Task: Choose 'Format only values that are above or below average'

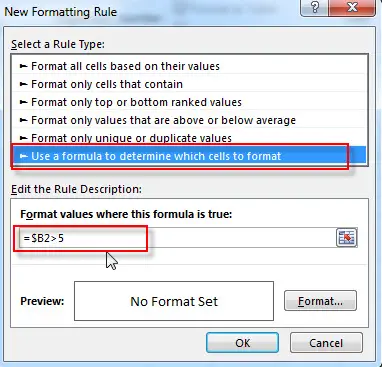Action: [189, 120]
